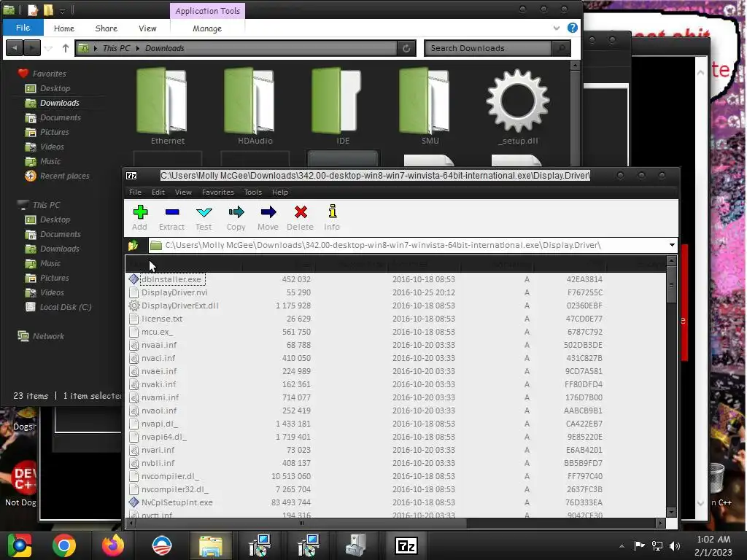Open Google Chrome from the taskbar

(x=64, y=545)
